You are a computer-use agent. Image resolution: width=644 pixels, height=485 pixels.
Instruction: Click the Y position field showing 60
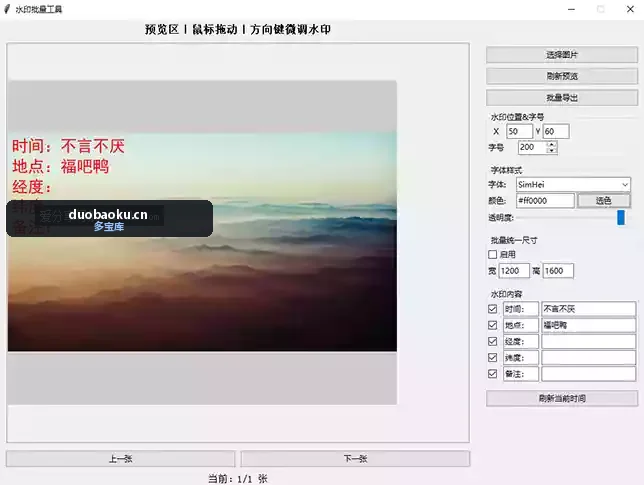click(556, 131)
